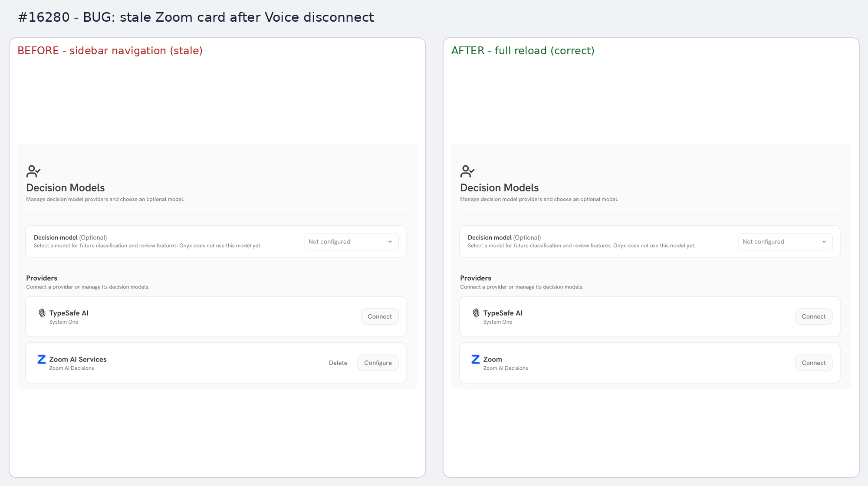
Task: Click the TypeSafe AI provider name in AFTER panel
Action: (503, 313)
